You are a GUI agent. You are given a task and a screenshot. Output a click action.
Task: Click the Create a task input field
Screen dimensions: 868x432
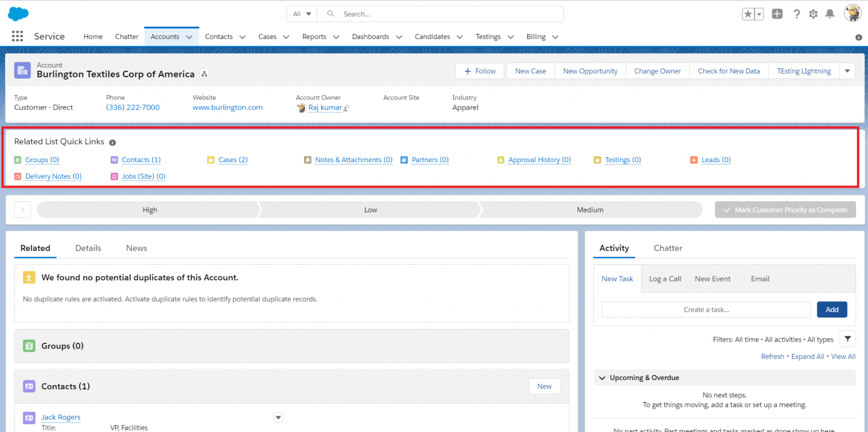coord(705,309)
